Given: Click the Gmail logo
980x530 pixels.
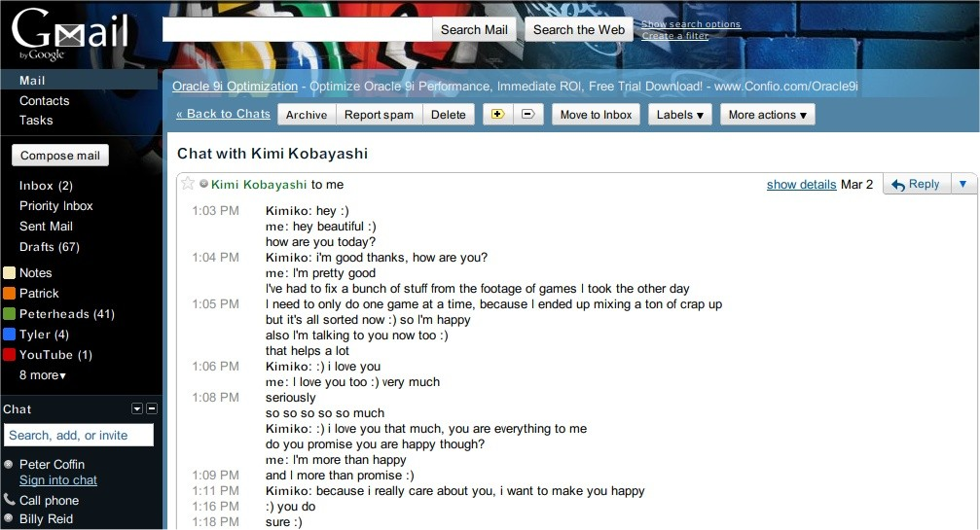Looking at the screenshot, I should (69, 33).
